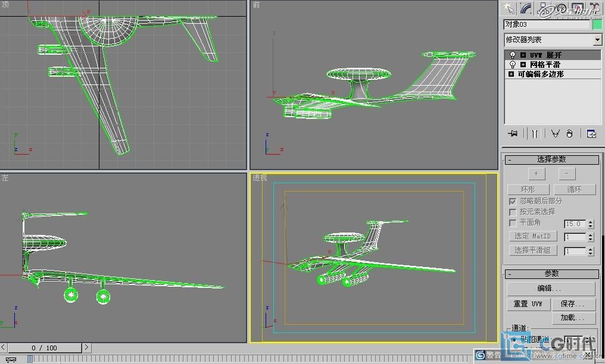605x364 pixels.
Task: Click the 环形 ring button
Action: tap(528, 190)
